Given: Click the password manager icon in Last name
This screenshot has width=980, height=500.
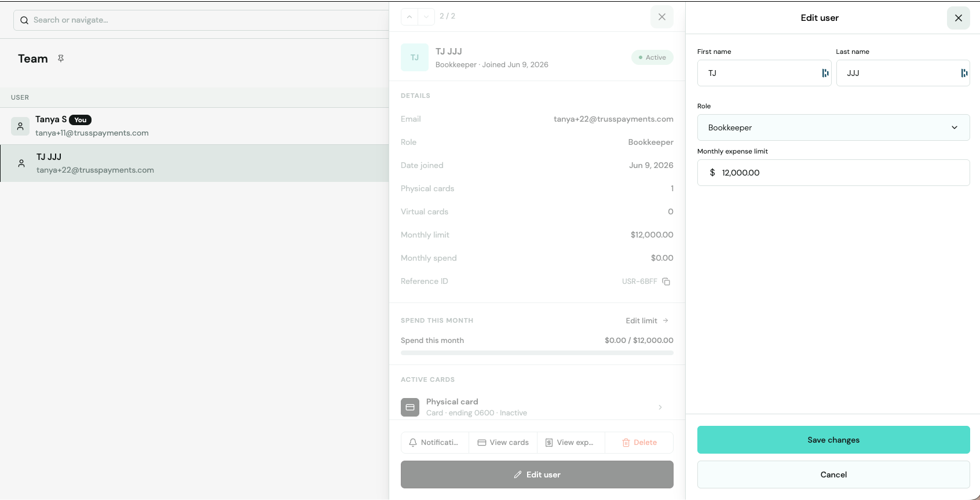Looking at the screenshot, I should coord(964,73).
